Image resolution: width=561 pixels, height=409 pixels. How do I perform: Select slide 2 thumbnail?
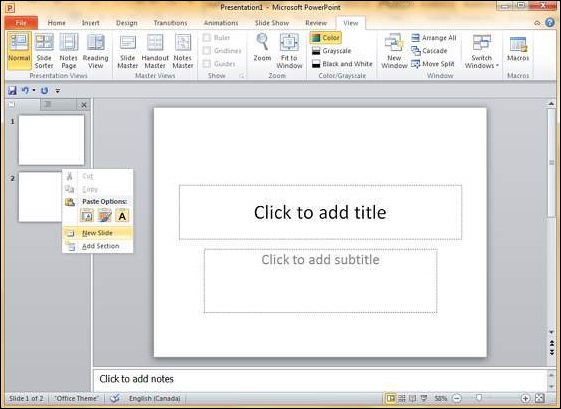coord(40,197)
